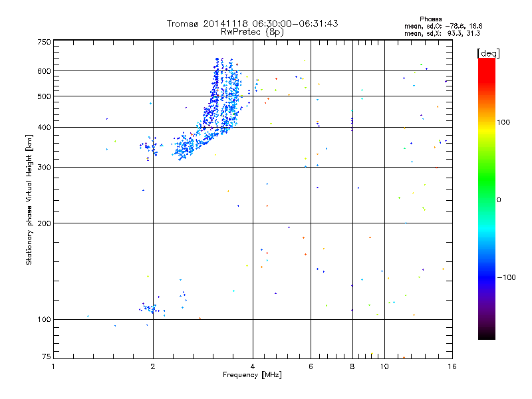Viewport: 532px width, 399px height.
Task: Click the y-axis tick label "500"
Action: 44,96
